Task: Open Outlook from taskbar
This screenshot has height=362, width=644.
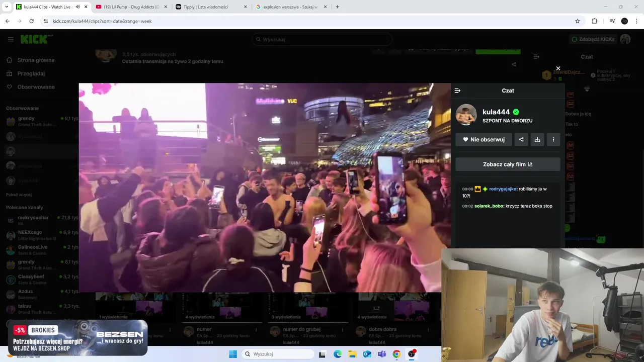Action: (367, 354)
